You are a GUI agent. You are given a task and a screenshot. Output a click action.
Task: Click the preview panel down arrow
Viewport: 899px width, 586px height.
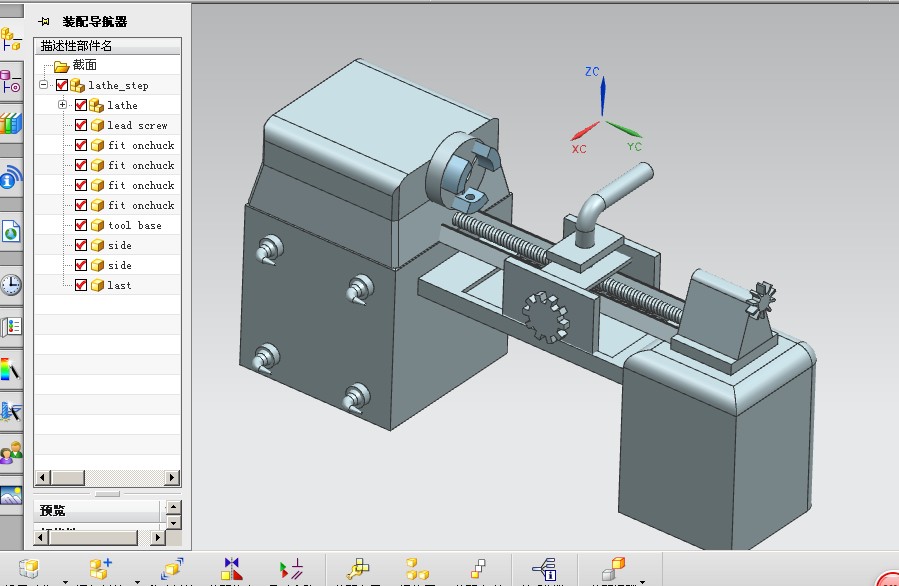pyautogui.click(x=173, y=522)
